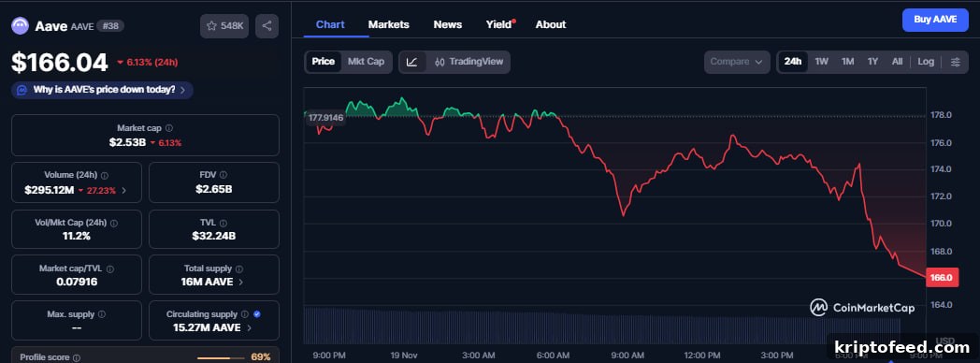Viewport: 980px width, 363px height.
Task: Click the $166.04 price text
Action: coord(60,63)
